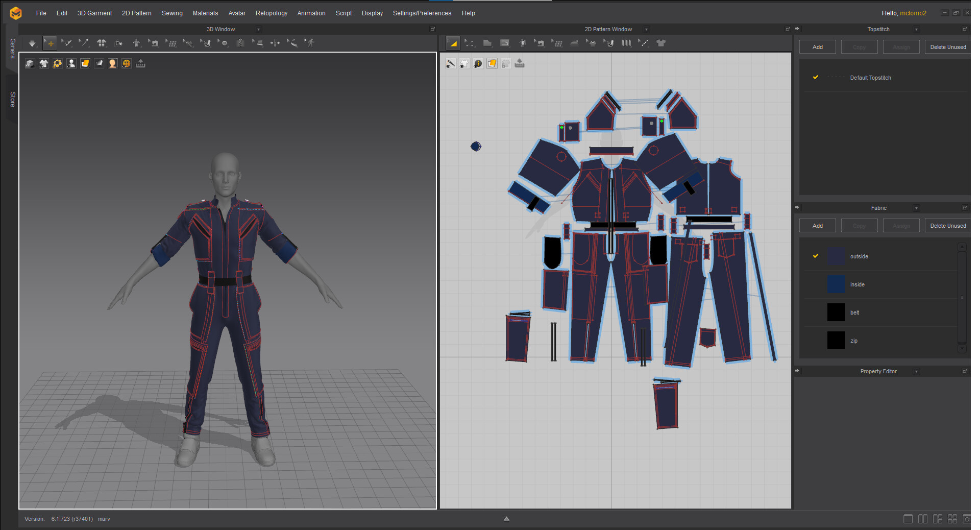Enable the Default Topstitch checkmark

[816, 78]
